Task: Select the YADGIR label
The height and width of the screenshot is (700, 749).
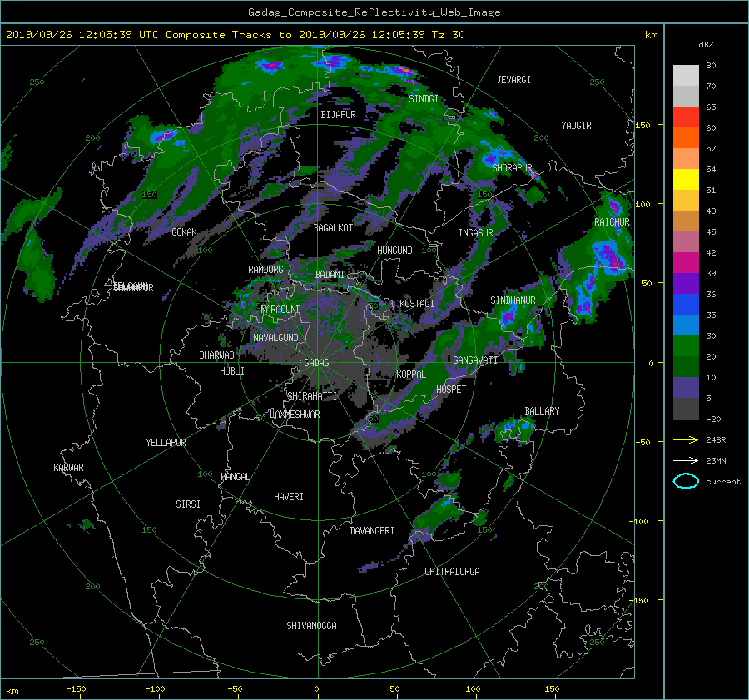Action: click(576, 126)
